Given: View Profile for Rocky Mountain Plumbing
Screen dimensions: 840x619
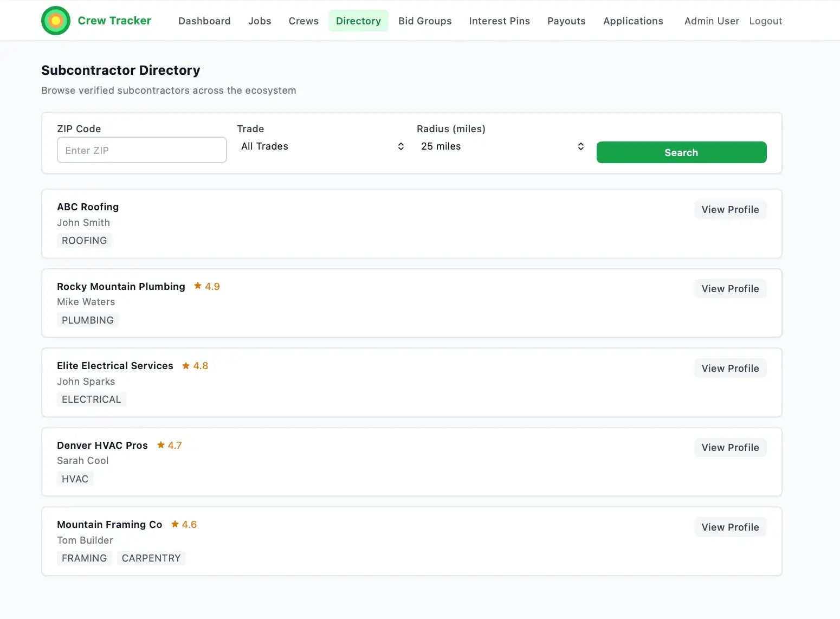Looking at the screenshot, I should 730,289.
